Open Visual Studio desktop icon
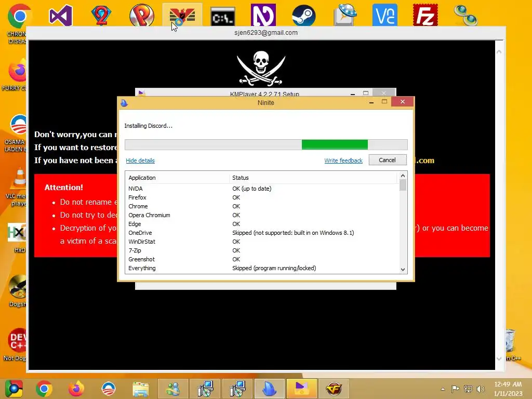The height and width of the screenshot is (399, 532). click(x=60, y=16)
